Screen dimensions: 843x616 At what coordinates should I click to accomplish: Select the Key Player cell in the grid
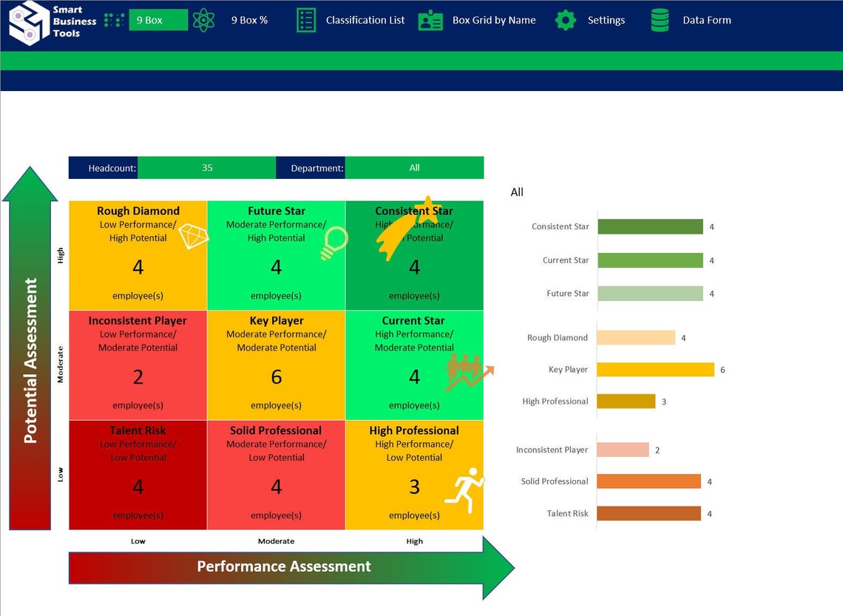pyautogui.click(x=276, y=362)
